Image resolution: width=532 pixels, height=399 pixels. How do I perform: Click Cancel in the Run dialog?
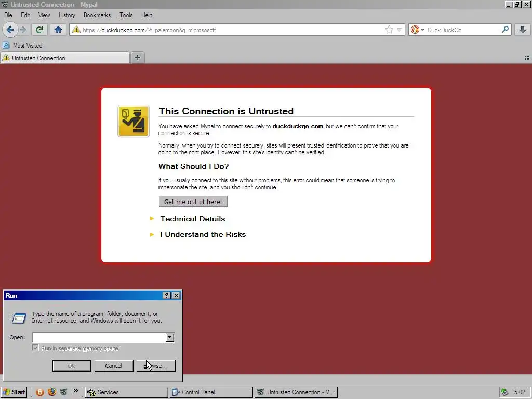tap(113, 366)
